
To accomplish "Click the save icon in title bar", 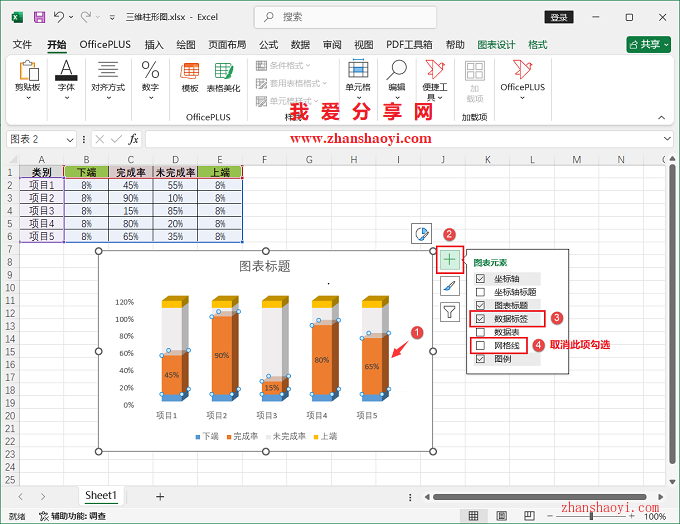I will pos(39,17).
